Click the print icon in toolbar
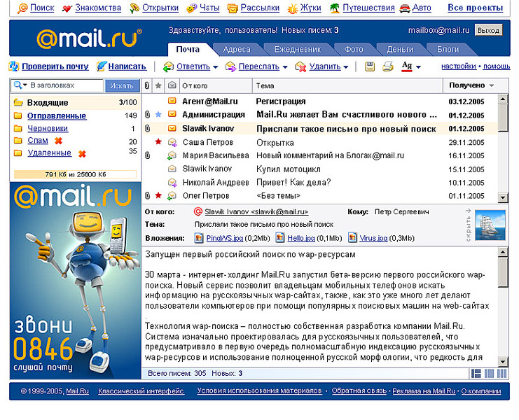The width and height of the screenshot is (519, 420). (x=387, y=66)
